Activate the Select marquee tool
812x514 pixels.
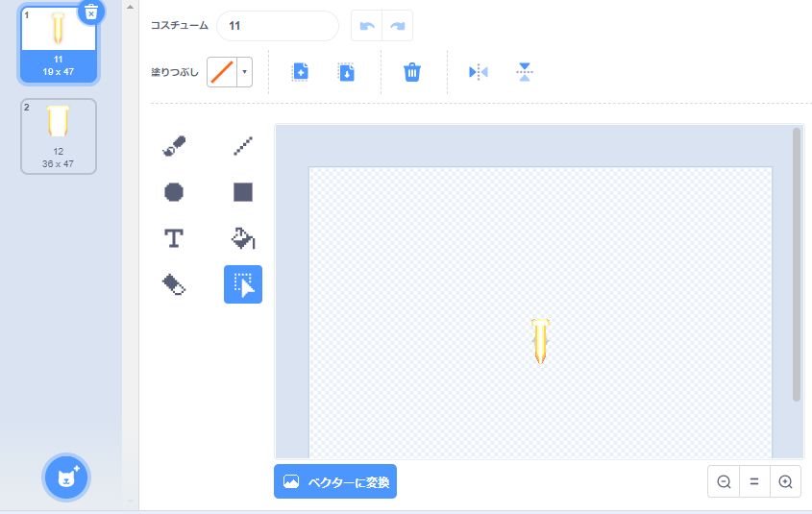243,284
